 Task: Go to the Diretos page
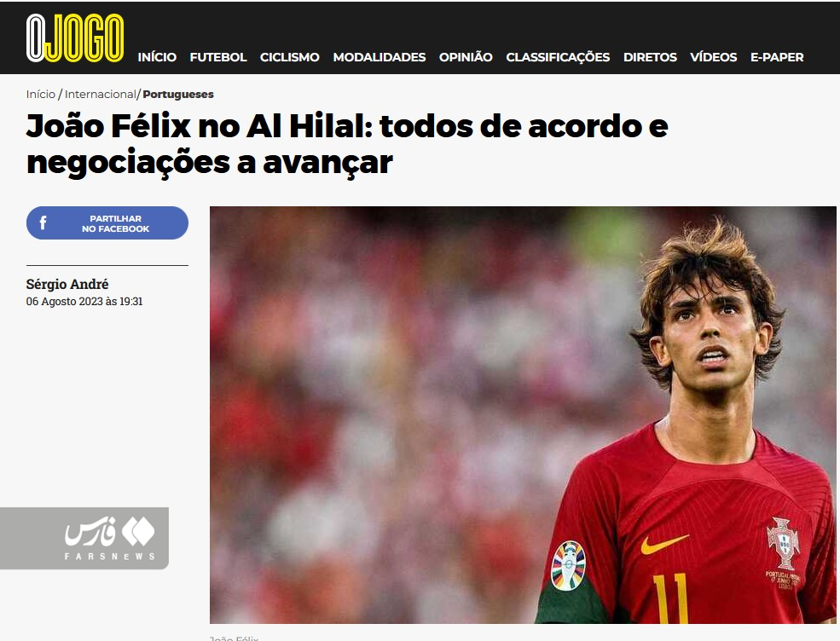650,57
